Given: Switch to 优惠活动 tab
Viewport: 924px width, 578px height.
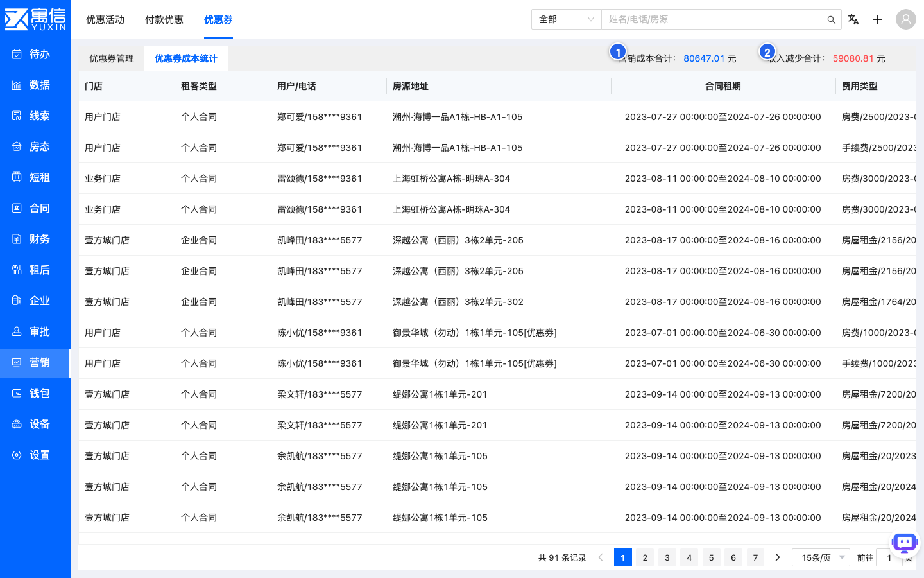Looking at the screenshot, I should click(x=105, y=20).
